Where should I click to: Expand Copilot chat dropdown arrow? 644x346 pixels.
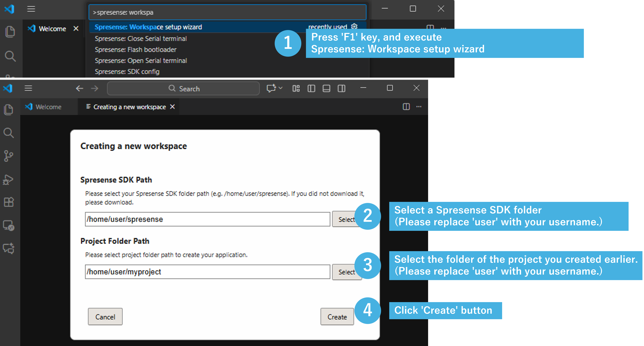[281, 88]
